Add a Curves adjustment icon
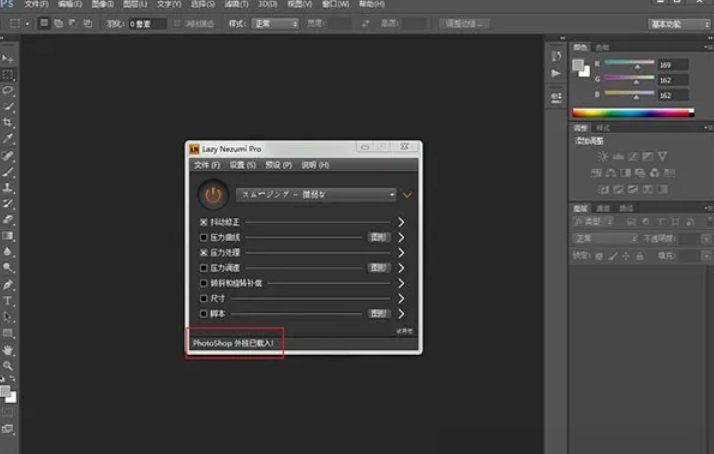This screenshot has height=454, width=714. (x=633, y=157)
